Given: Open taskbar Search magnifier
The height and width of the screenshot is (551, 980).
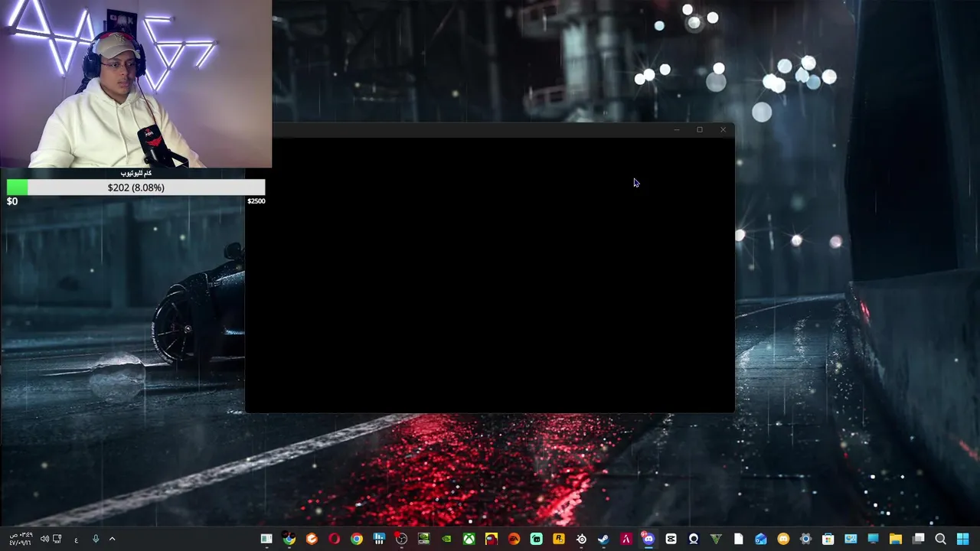Looking at the screenshot, I should [941, 540].
